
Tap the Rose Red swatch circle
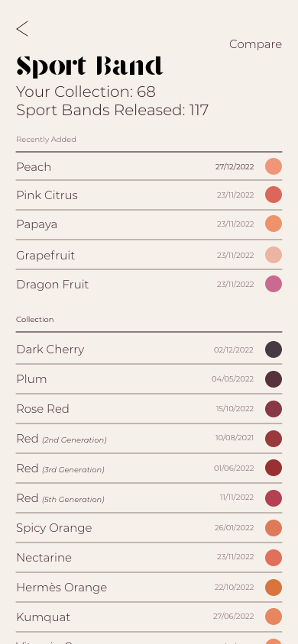pyautogui.click(x=274, y=409)
